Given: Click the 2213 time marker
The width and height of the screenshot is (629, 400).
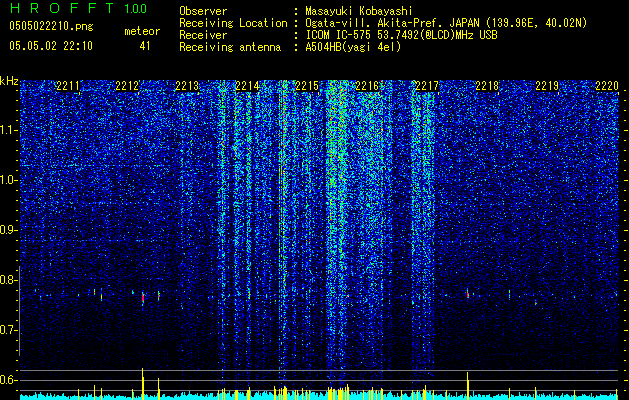Looking at the screenshot, I should point(187,86).
